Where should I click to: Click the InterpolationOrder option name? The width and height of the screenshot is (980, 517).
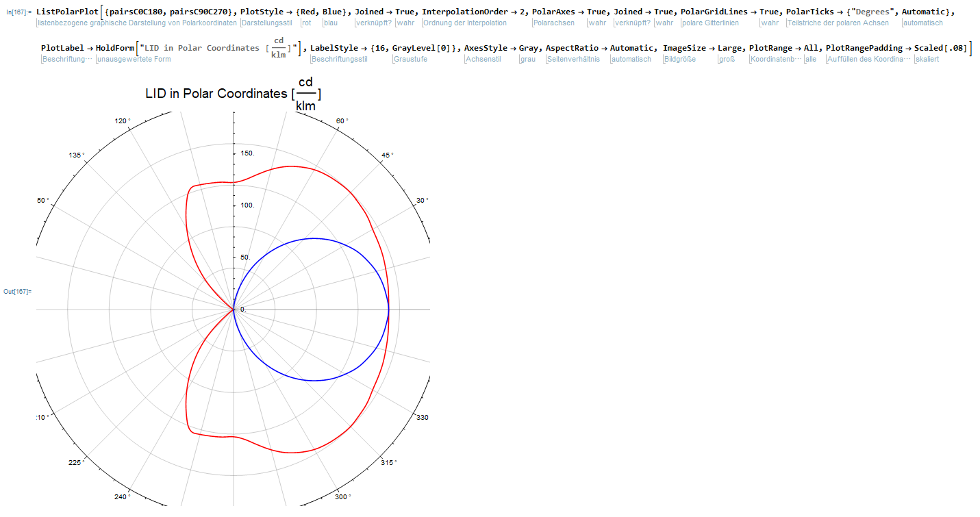point(464,12)
